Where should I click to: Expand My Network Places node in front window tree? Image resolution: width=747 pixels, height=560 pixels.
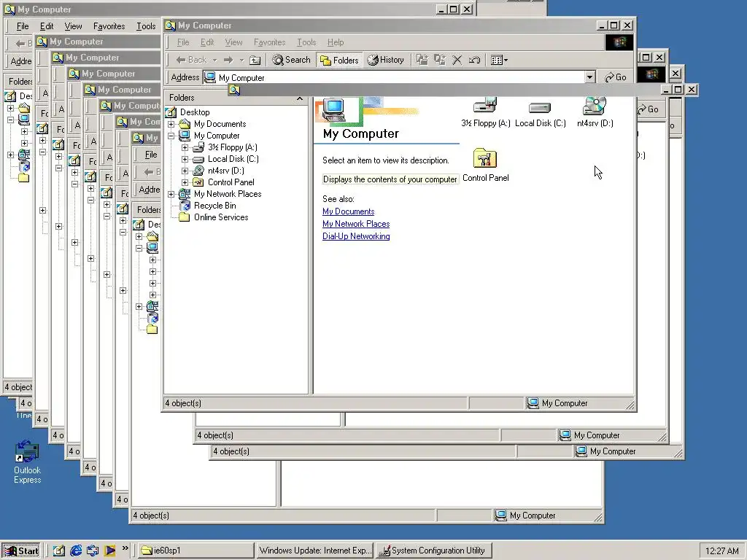pyautogui.click(x=171, y=194)
